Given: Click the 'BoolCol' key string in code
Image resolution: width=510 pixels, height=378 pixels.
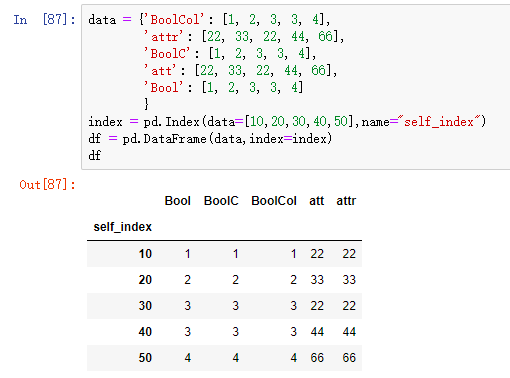Looking at the screenshot, I should click(x=175, y=20).
